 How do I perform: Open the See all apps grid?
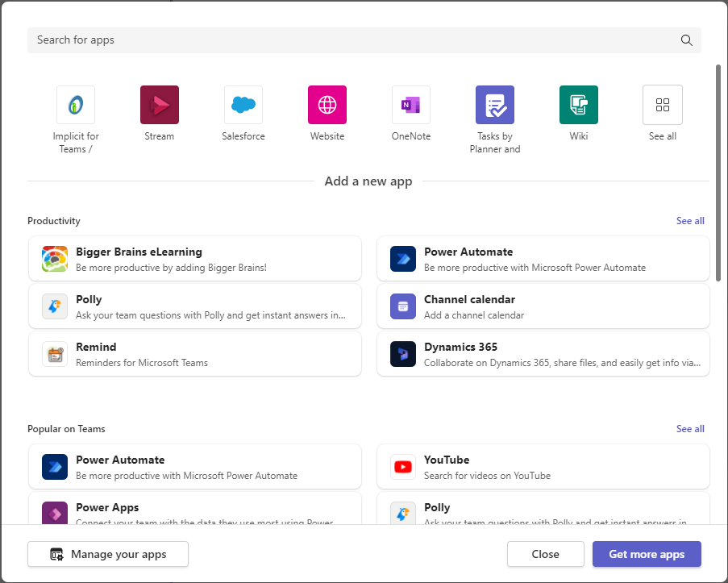click(663, 105)
